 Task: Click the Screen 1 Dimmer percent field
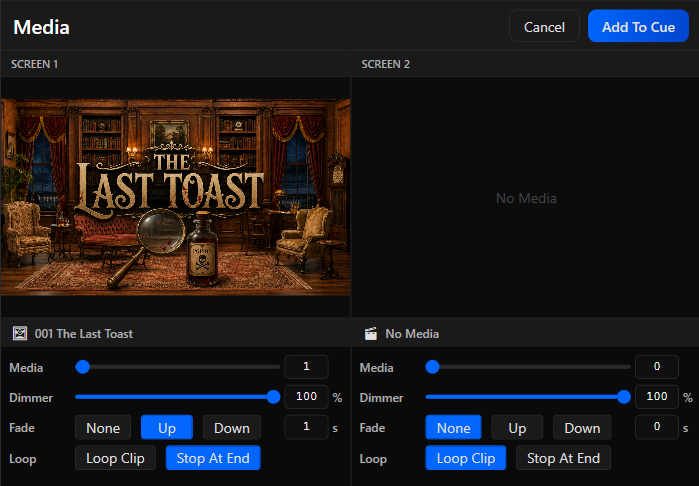tap(306, 396)
